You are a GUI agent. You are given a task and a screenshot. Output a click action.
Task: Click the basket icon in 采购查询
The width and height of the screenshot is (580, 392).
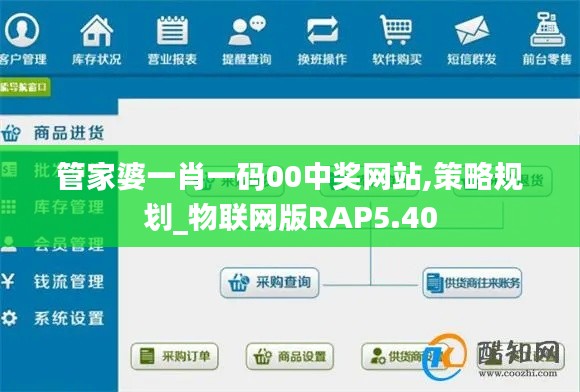tap(239, 283)
